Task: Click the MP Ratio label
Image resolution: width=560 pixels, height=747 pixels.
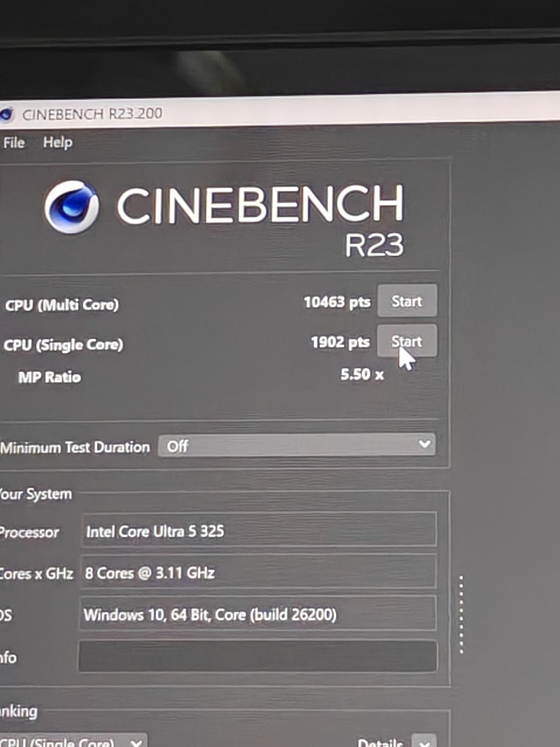Action: [x=50, y=377]
